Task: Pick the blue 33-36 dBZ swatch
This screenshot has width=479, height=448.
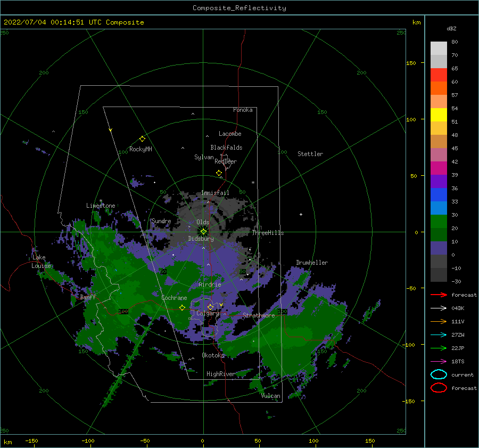Action: (439, 195)
